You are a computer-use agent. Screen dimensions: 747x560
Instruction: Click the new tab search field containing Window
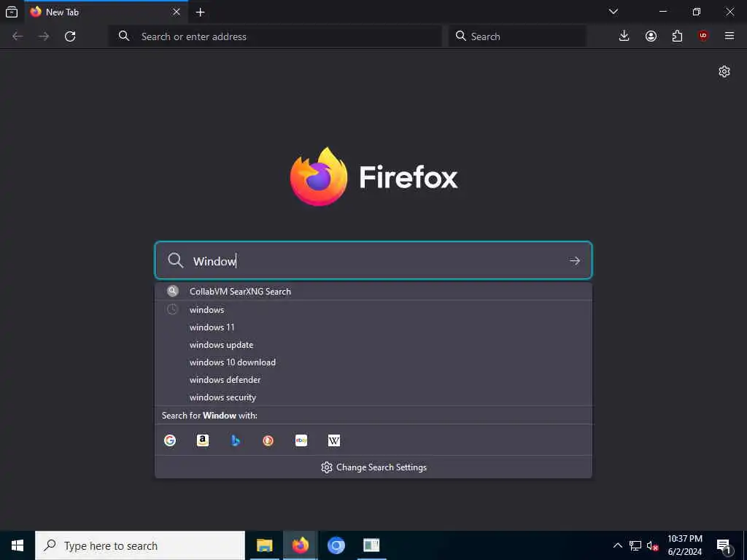pos(373,260)
